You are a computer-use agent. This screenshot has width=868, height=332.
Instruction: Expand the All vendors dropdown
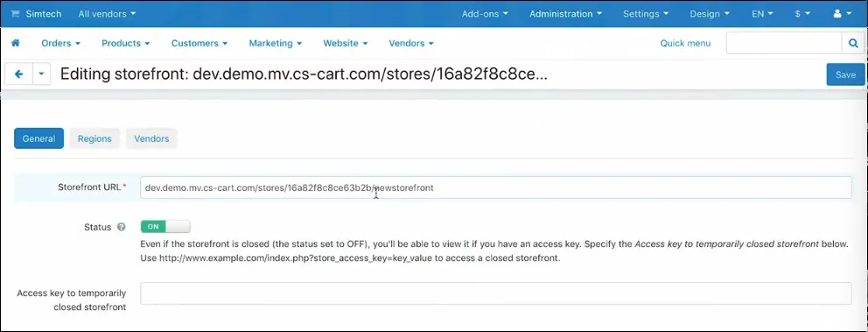coord(107,14)
